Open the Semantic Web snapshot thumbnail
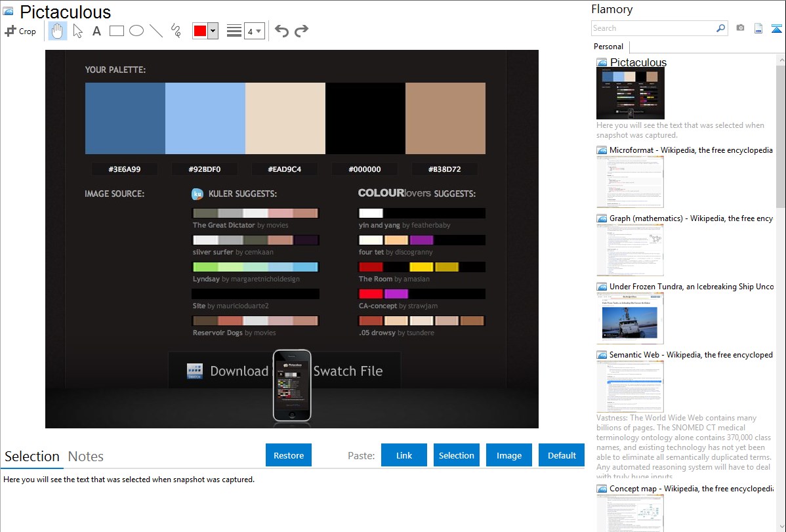This screenshot has height=532, width=786. 630,386
